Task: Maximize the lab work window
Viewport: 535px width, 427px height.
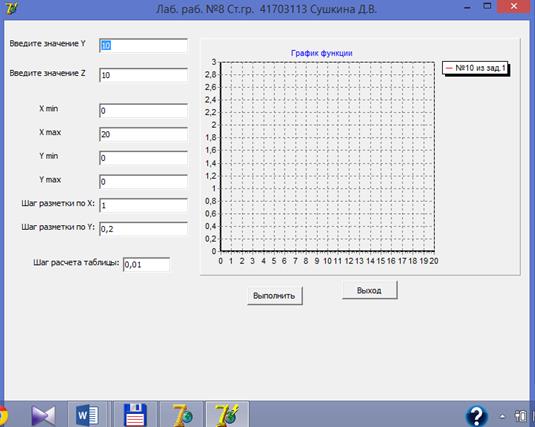Action: (x=488, y=6)
